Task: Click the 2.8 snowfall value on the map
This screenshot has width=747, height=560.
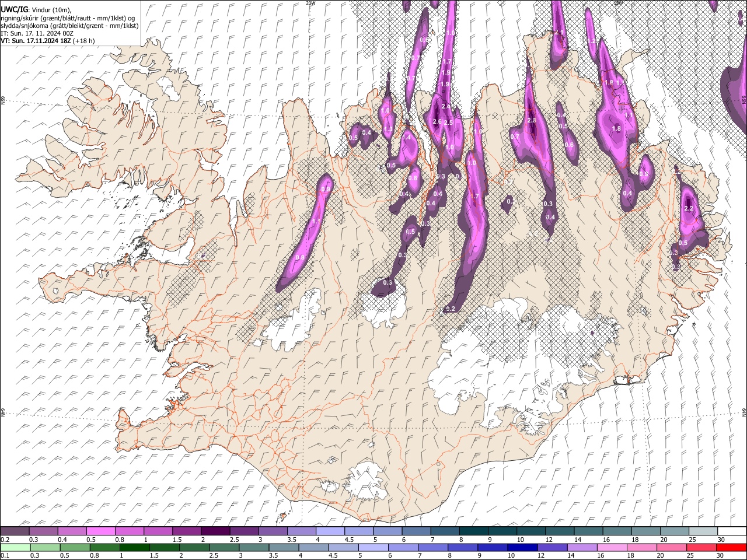Action: [x=531, y=121]
